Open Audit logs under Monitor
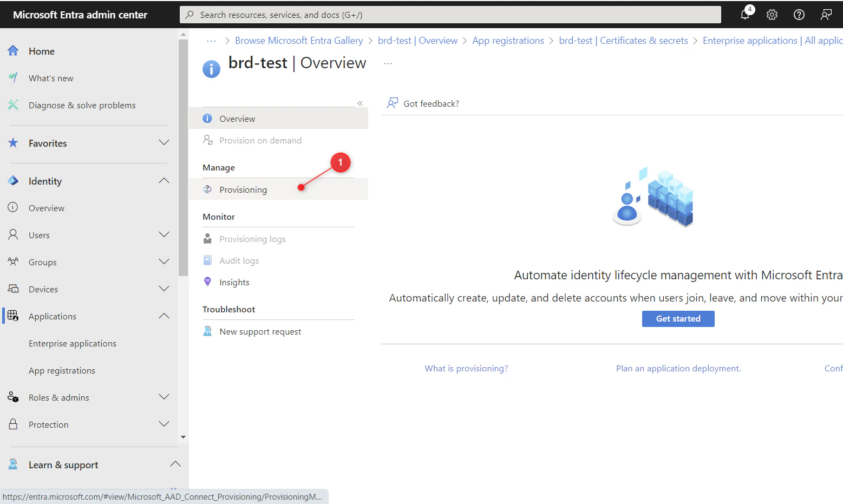 tap(278, 260)
